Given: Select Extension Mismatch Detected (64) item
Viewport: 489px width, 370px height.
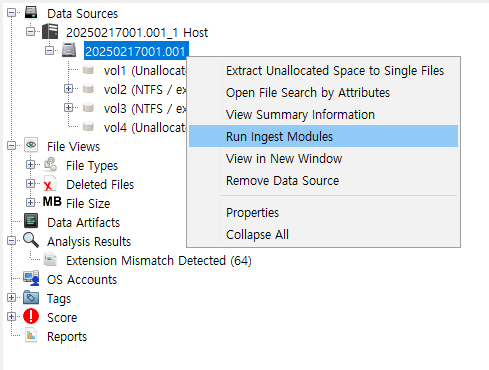Looking at the screenshot, I should point(159,260).
